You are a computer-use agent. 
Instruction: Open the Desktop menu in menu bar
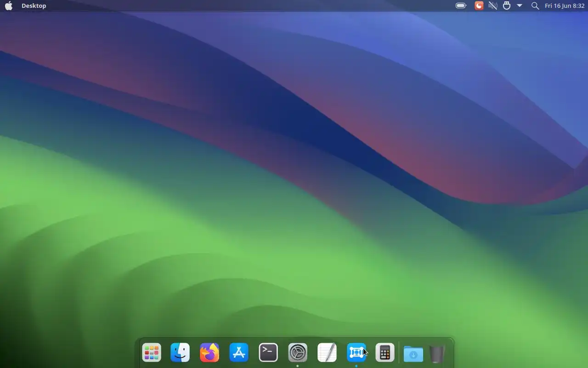[x=34, y=6]
